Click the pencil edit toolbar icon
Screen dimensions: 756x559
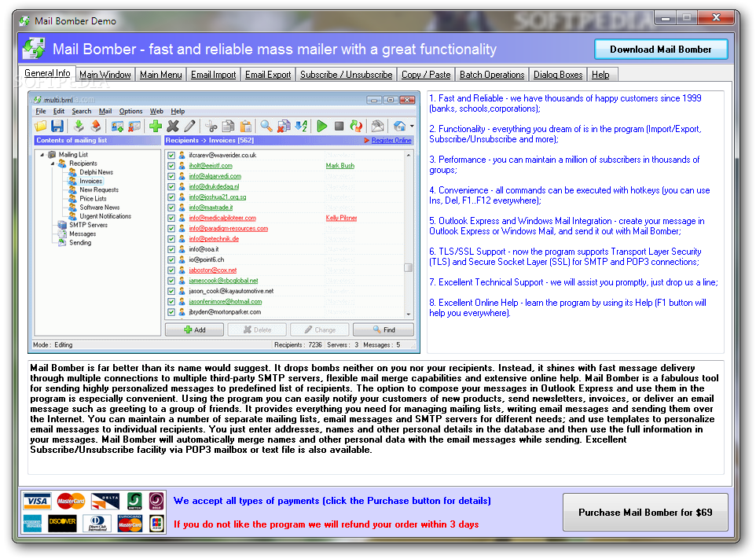[189, 127]
